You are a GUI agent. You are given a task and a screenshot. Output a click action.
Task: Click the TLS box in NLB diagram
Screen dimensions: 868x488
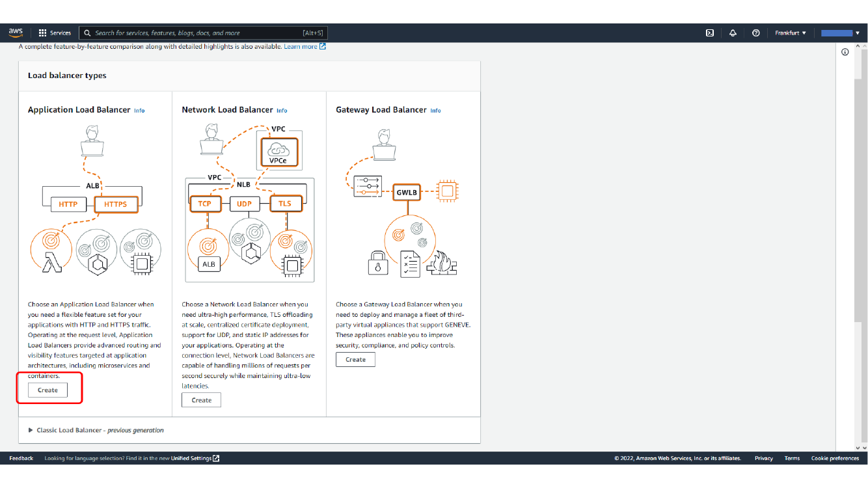pyautogui.click(x=285, y=204)
